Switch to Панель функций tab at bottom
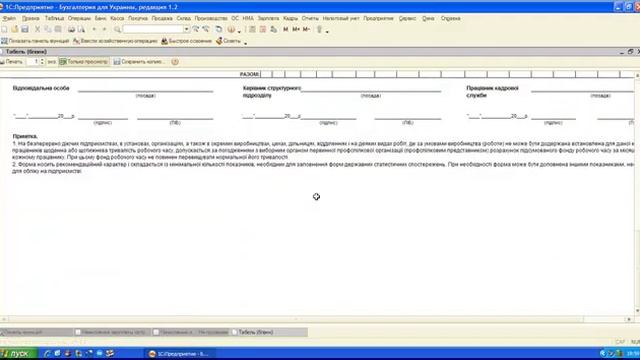This screenshot has width=640, height=360. coord(36,332)
